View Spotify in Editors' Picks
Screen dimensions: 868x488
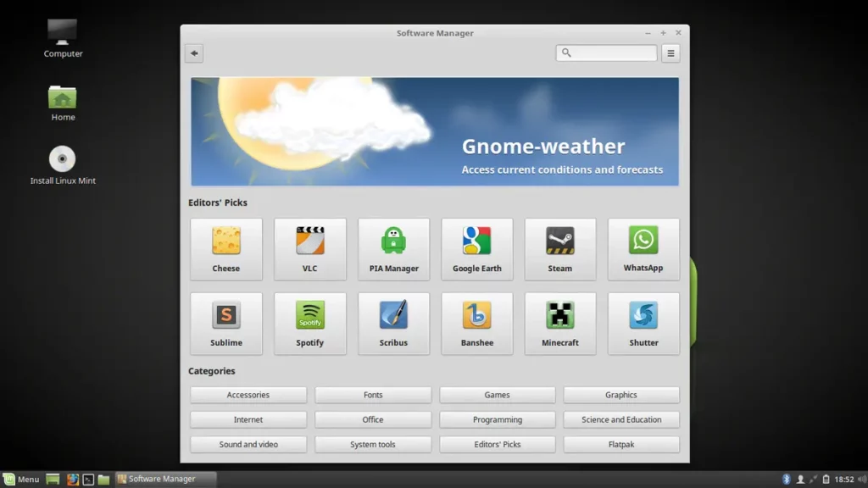click(309, 323)
